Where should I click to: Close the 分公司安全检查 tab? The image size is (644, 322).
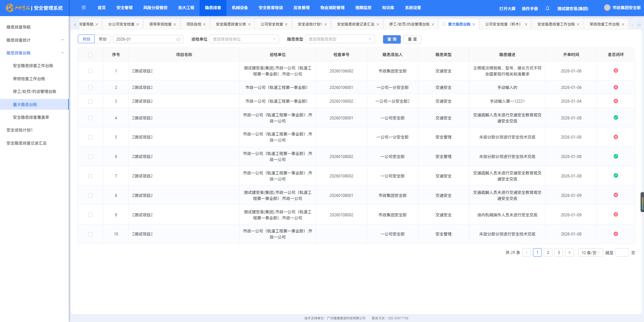coord(138,24)
